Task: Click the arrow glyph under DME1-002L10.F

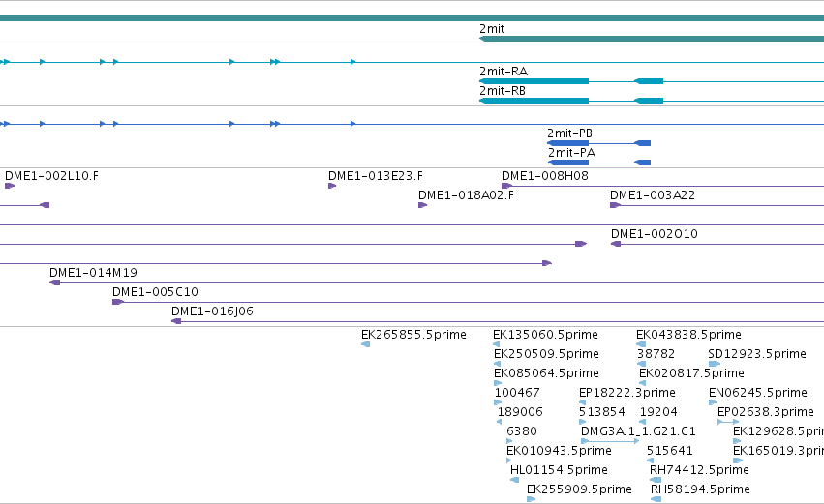Action: pyautogui.click(x=10, y=186)
